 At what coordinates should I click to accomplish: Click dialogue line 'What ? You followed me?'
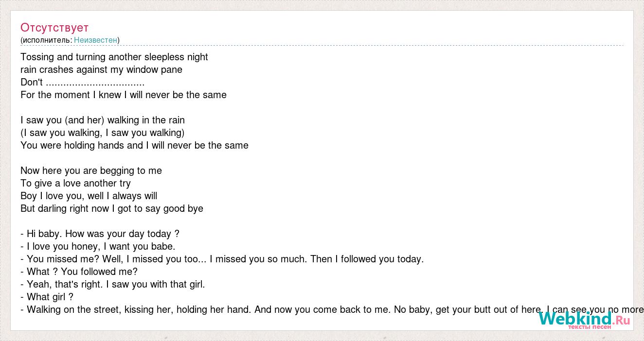[x=79, y=272]
